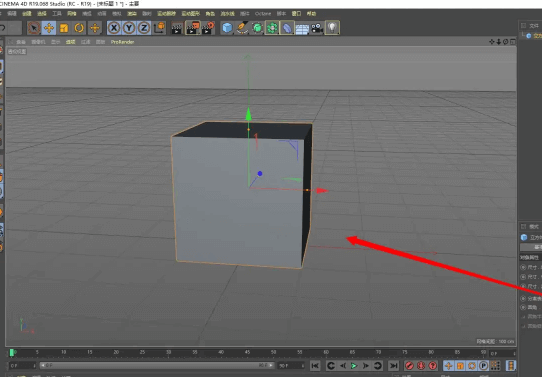Open the 窗口 menu
The image size is (542, 377).
(296, 13)
